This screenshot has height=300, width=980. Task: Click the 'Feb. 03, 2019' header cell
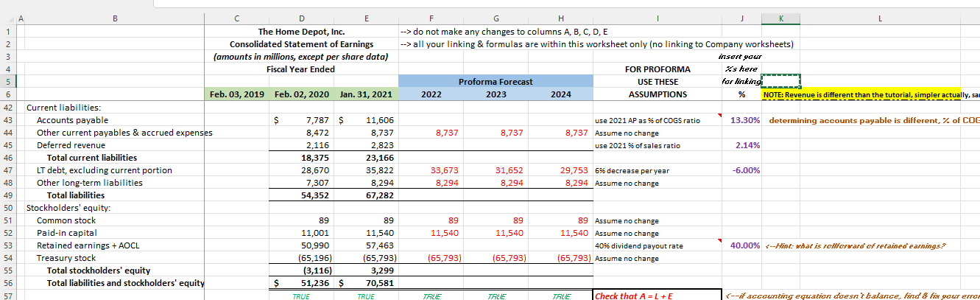click(x=237, y=94)
